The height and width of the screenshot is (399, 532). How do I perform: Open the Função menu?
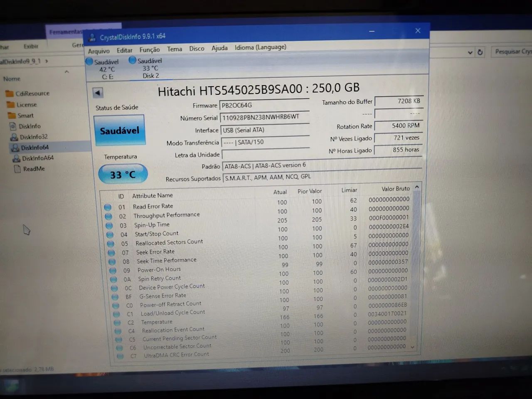[150, 49]
